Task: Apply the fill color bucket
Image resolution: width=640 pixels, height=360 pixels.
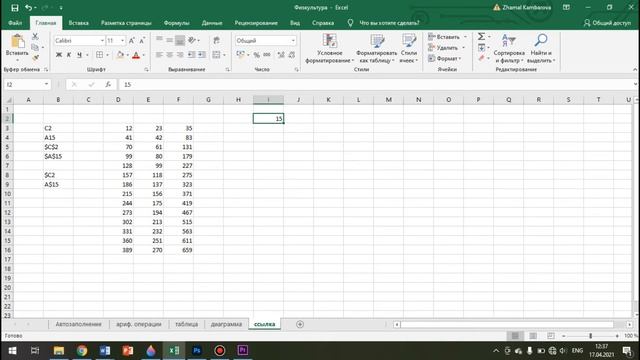Action: pyautogui.click(x=120, y=55)
